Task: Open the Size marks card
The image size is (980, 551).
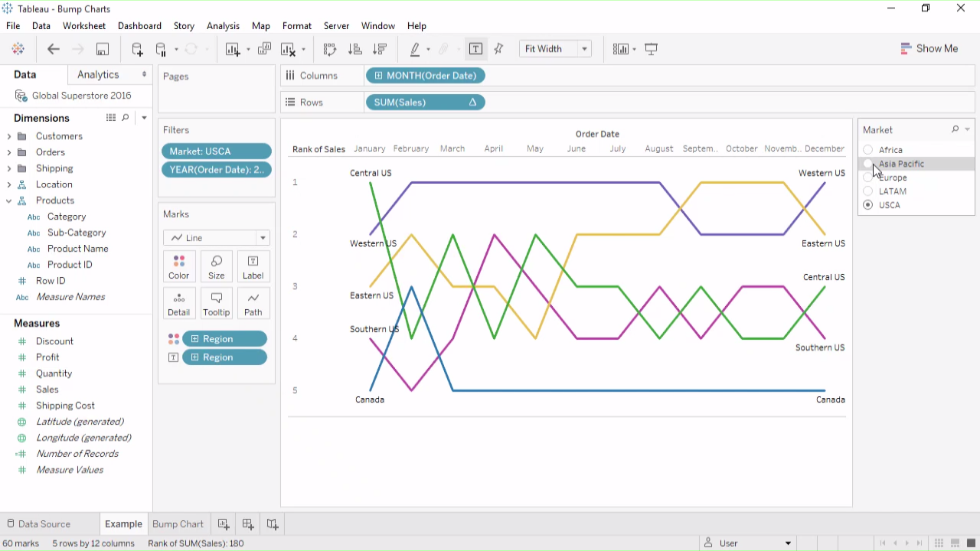Action: (217, 266)
